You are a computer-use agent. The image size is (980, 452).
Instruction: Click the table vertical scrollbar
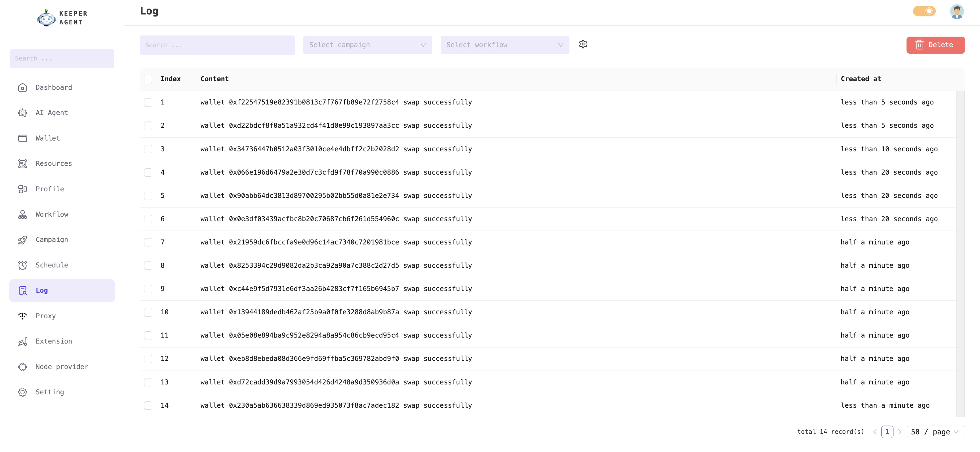[961, 254]
